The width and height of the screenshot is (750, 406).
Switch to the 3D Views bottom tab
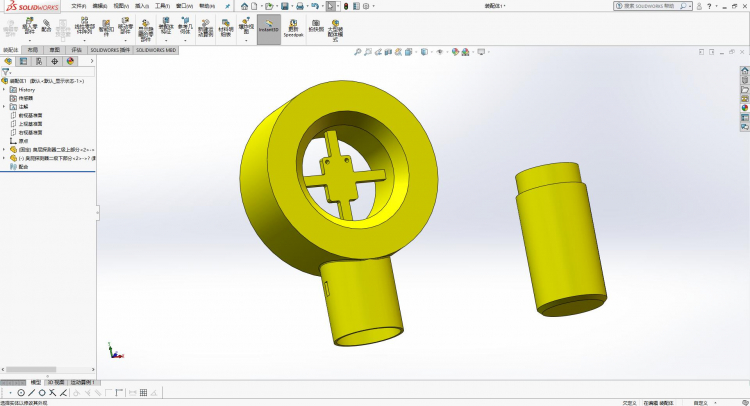click(55, 382)
